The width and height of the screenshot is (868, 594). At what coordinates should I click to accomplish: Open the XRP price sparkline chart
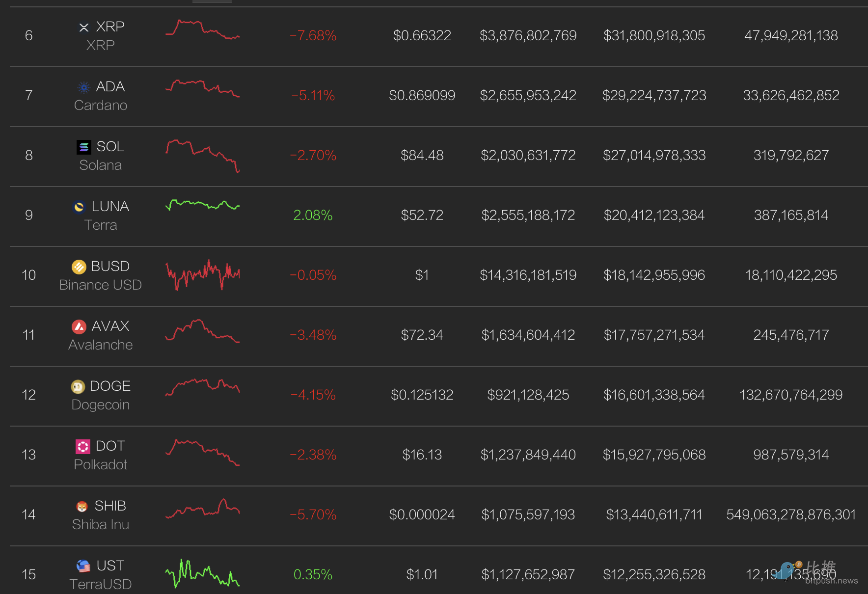(202, 29)
